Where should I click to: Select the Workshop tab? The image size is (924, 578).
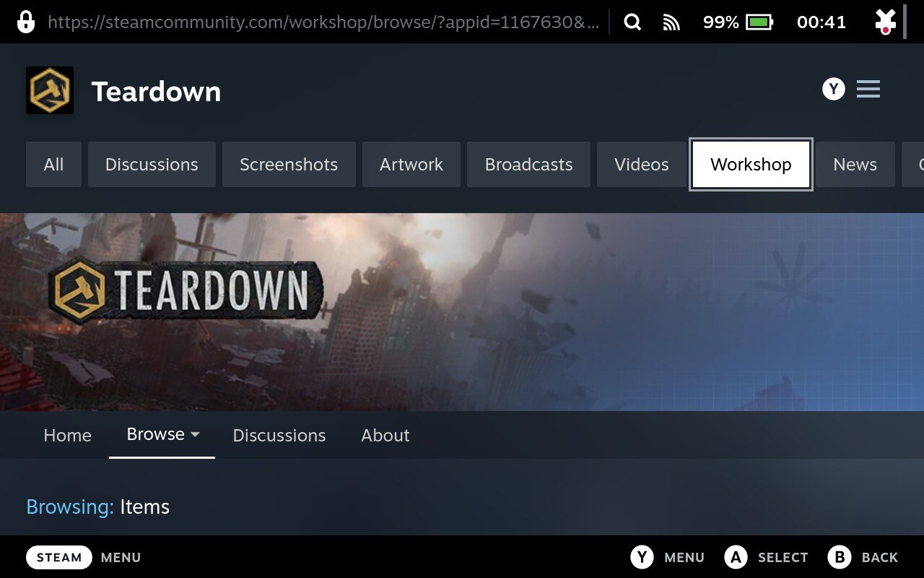tap(751, 165)
